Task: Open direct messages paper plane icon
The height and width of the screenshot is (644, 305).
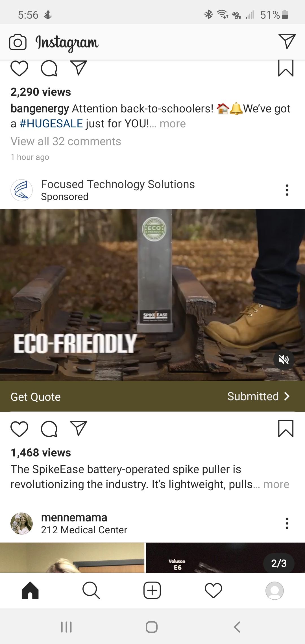Action: pyautogui.click(x=287, y=42)
